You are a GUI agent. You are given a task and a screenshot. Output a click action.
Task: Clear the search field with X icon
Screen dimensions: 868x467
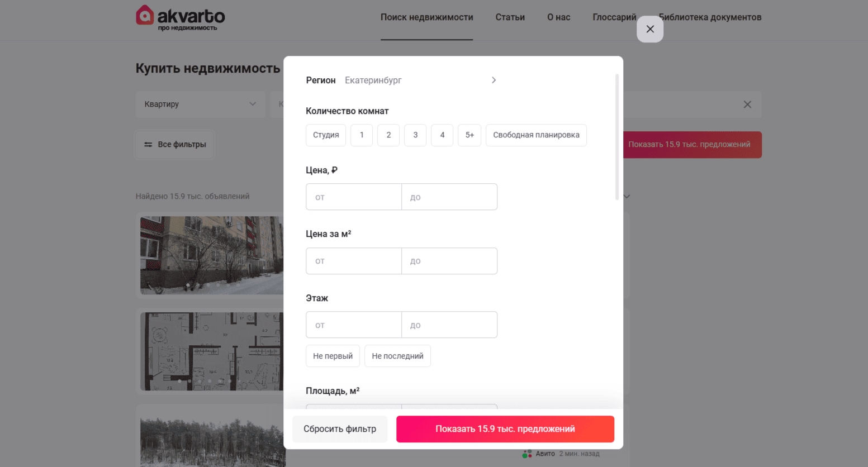point(747,104)
